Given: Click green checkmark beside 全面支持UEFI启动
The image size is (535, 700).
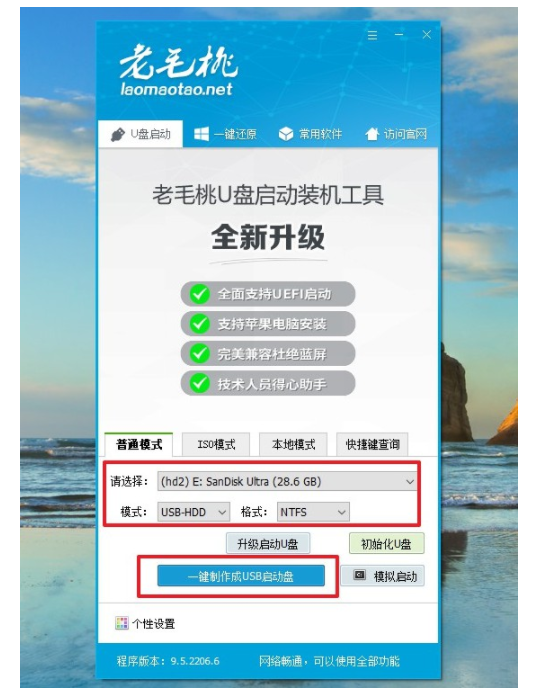Looking at the screenshot, I should click(199, 294).
